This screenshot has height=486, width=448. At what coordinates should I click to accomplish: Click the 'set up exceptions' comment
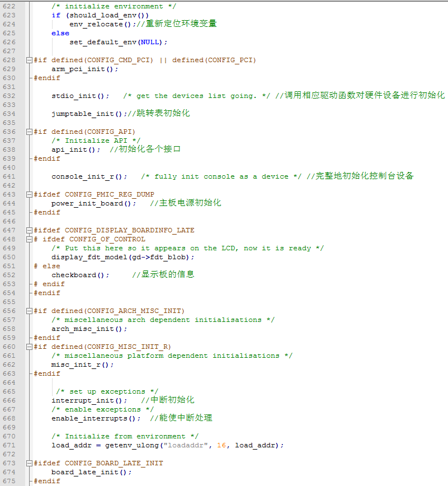click(x=107, y=391)
